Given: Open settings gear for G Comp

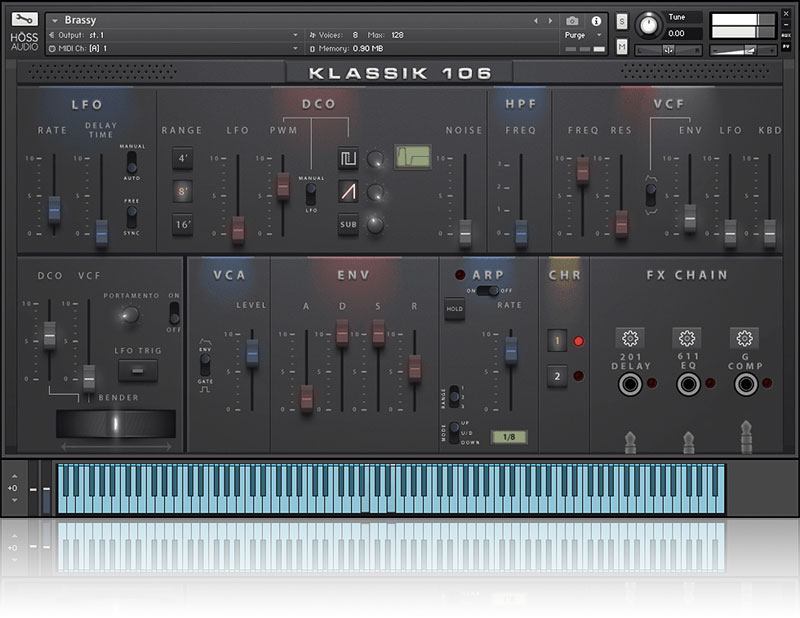Looking at the screenshot, I should click(x=743, y=338).
